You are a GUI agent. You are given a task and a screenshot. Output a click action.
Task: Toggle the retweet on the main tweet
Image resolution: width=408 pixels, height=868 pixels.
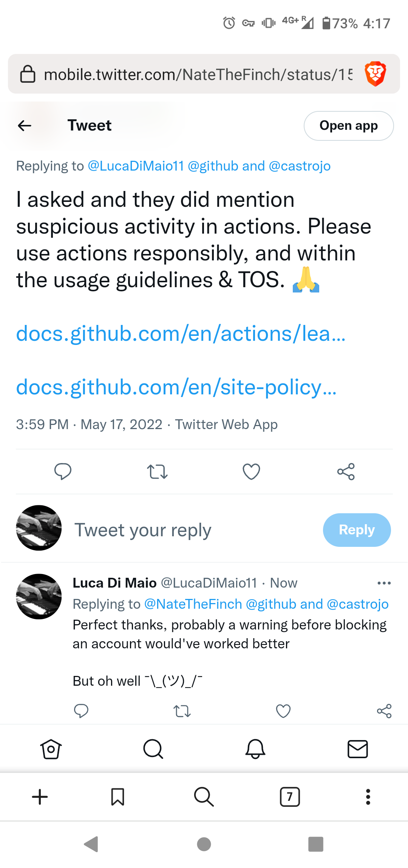coord(157,471)
